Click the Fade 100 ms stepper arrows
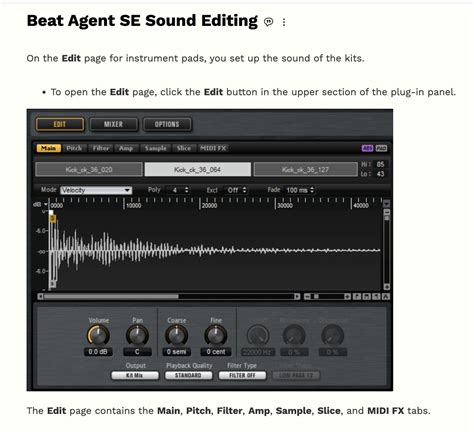 click(x=312, y=190)
